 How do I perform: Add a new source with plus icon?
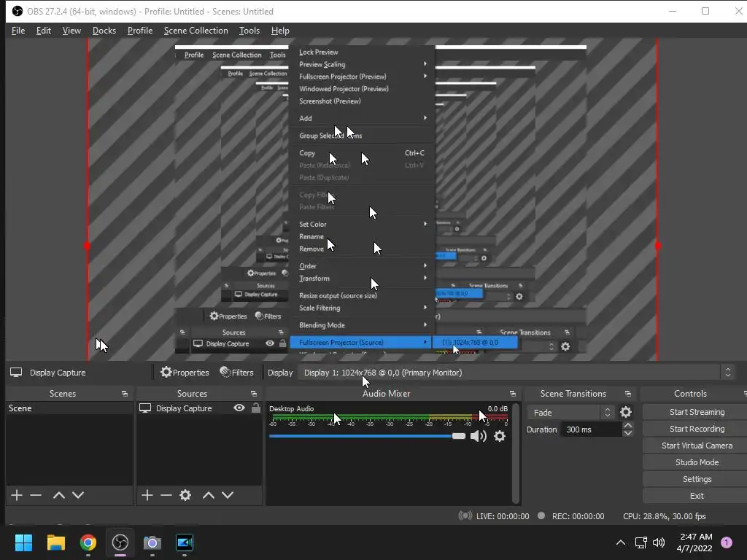[x=147, y=495]
